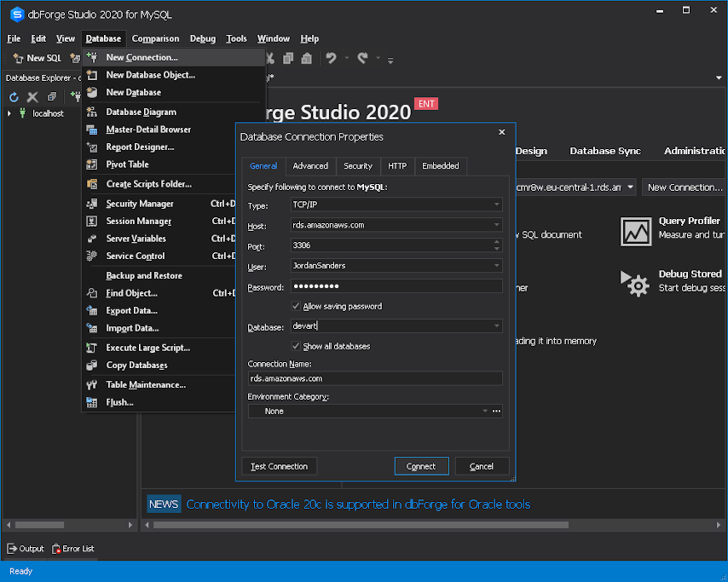Click the document tabs overflow arrow at right
Image resolution: width=728 pixels, height=582 pixels.
tap(719, 78)
